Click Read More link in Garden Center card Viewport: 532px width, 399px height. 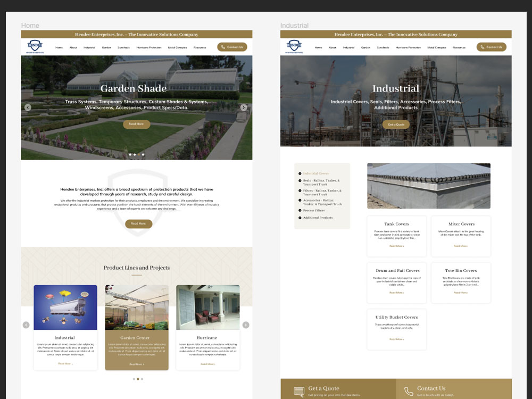pos(137,364)
